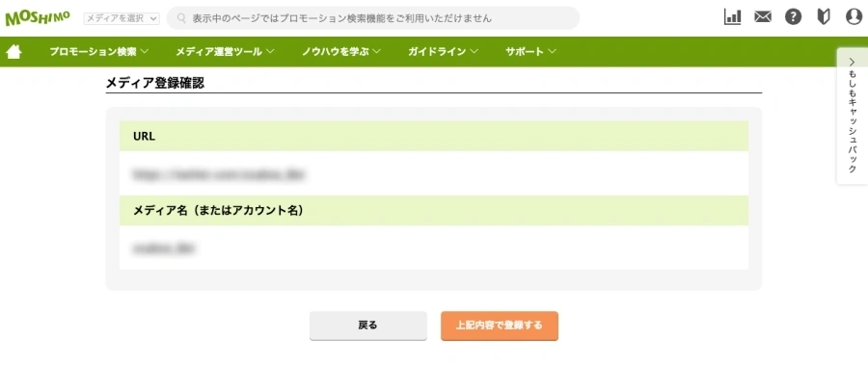Click 上記内容で登録する button
Screen dimensions: 868x366
[500, 326]
